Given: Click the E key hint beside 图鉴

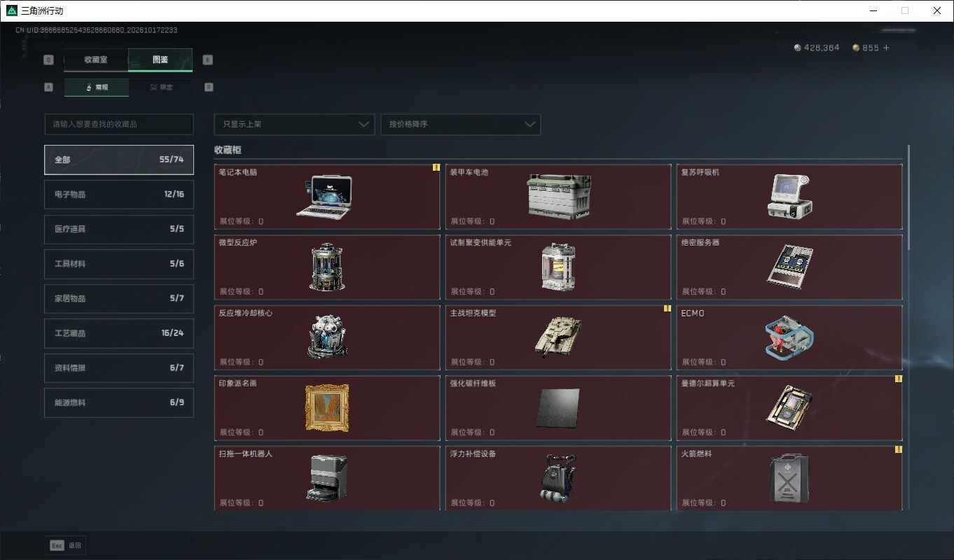Looking at the screenshot, I should tap(208, 59).
